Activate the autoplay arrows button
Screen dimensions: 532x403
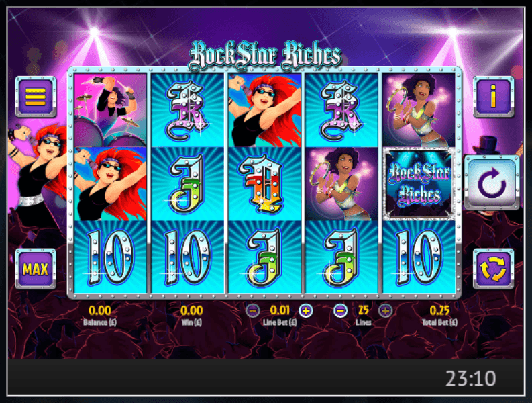click(493, 269)
